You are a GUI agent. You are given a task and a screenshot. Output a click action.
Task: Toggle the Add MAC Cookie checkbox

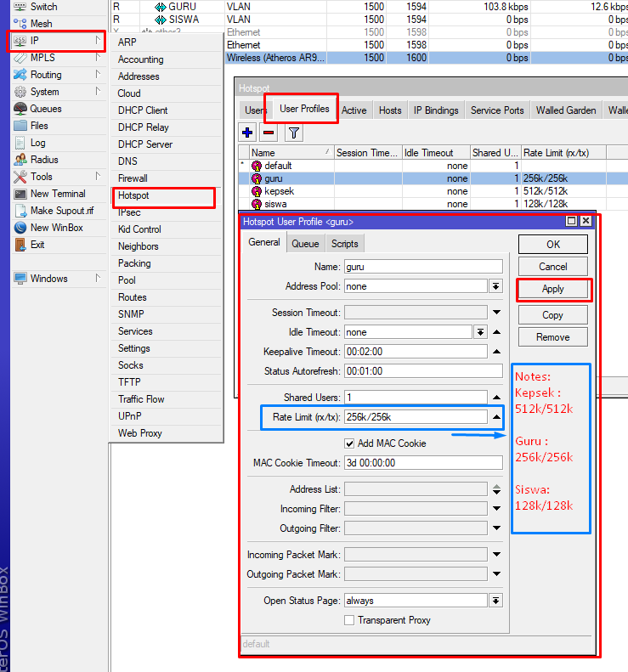349,443
